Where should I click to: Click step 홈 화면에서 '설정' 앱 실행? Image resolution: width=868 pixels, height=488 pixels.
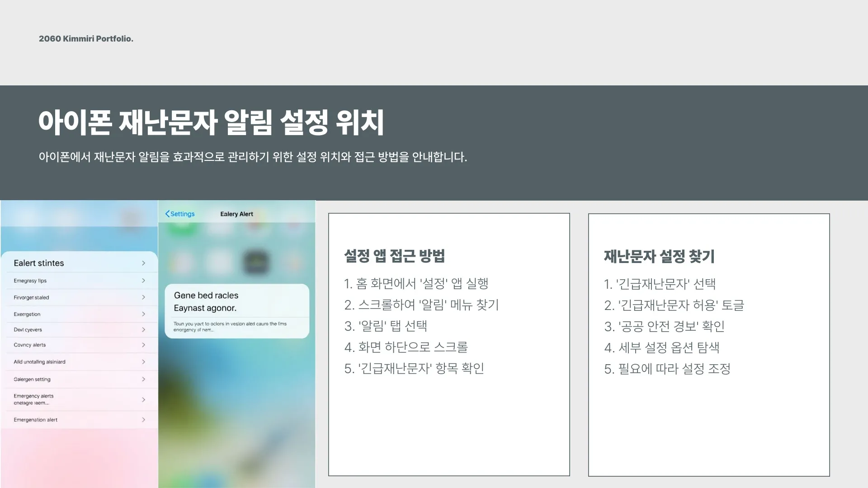click(416, 284)
